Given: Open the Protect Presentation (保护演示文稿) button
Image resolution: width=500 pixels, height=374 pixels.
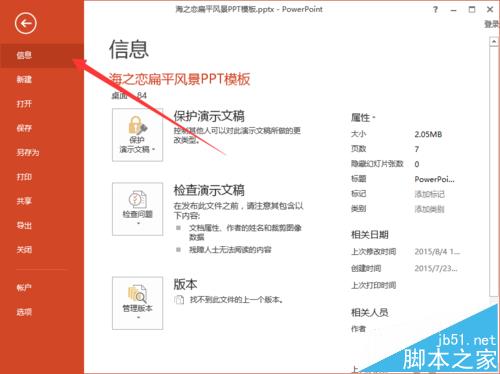Looking at the screenshot, I should (x=138, y=135).
